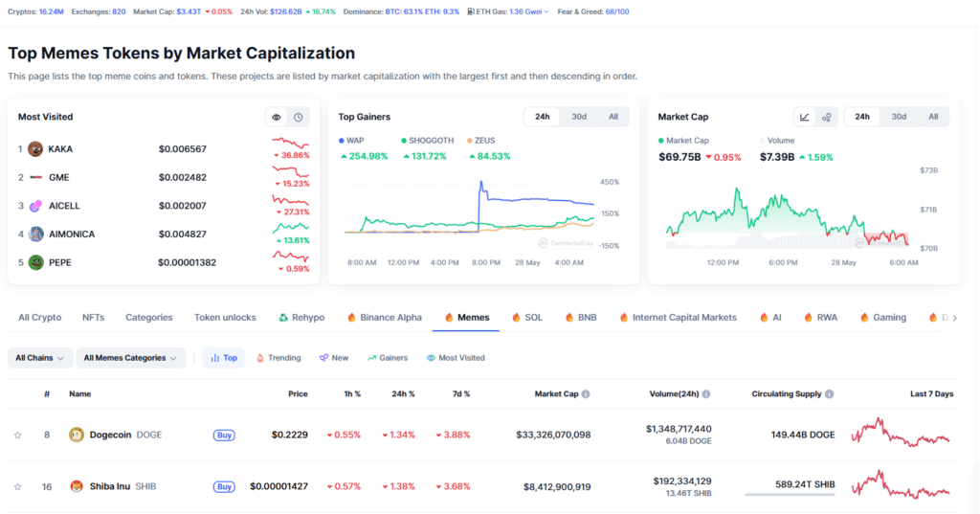Viewport: 980px width, 514px height.
Task: Star Shiba Inu as favorite
Action: (17, 486)
